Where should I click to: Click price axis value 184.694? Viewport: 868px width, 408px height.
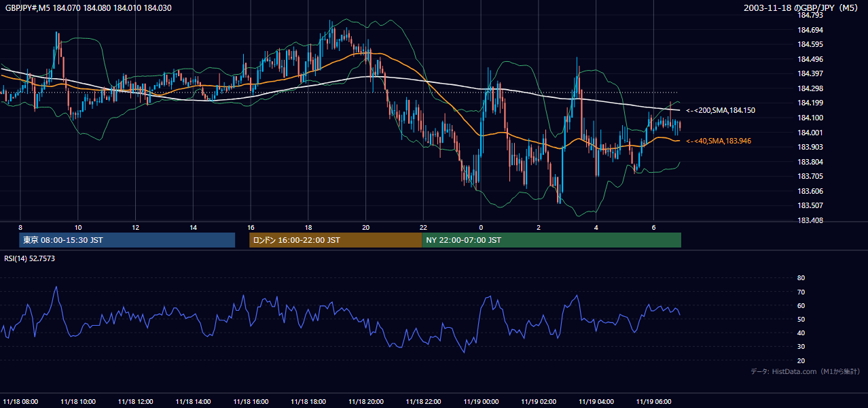click(810, 30)
